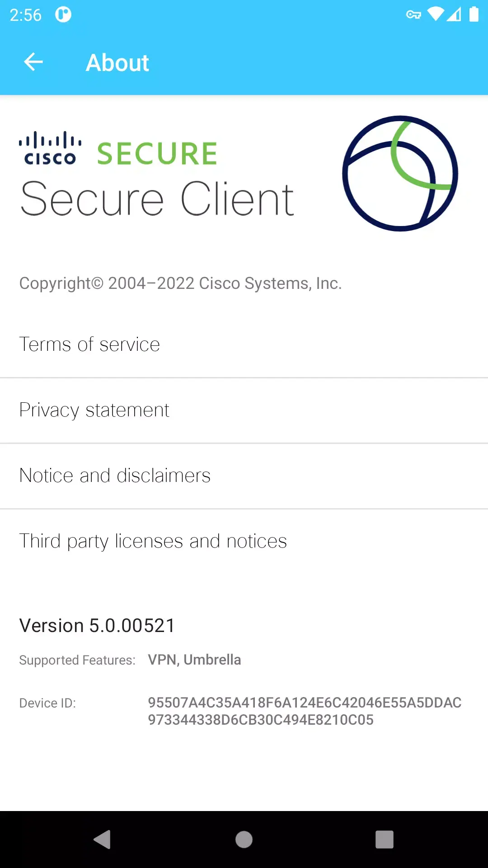This screenshot has width=488, height=868.
Task: Click the copyright notice text
Action: [x=181, y=283]
